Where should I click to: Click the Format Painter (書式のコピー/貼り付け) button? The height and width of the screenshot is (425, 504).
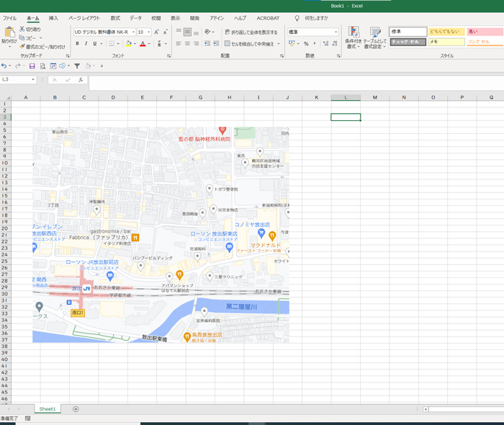pos(42,47)
